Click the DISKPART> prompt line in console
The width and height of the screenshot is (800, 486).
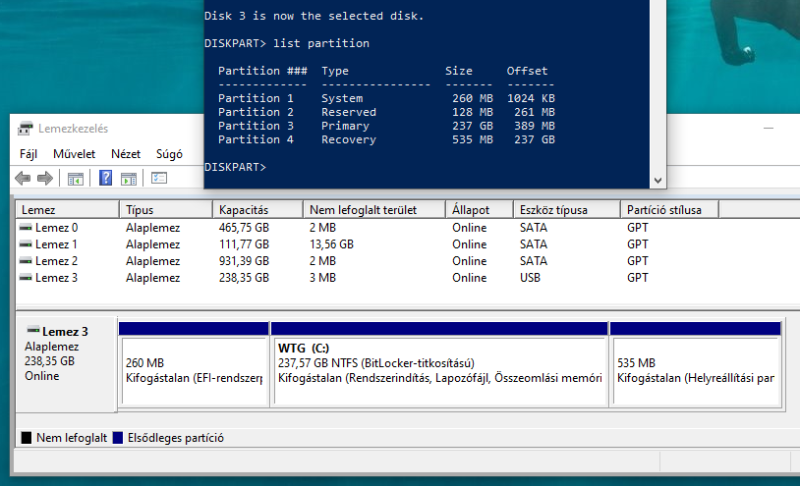pyautogui.click(x=235, y=167)
